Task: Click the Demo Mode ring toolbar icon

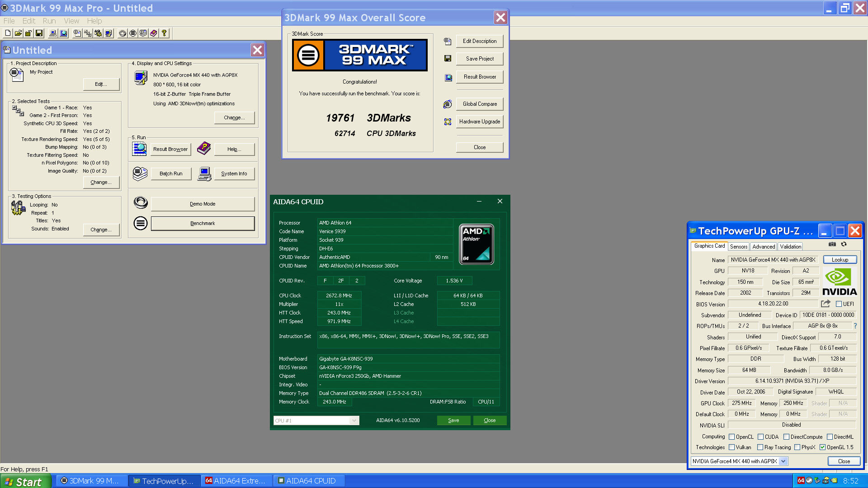Action: tap(123, 33)
